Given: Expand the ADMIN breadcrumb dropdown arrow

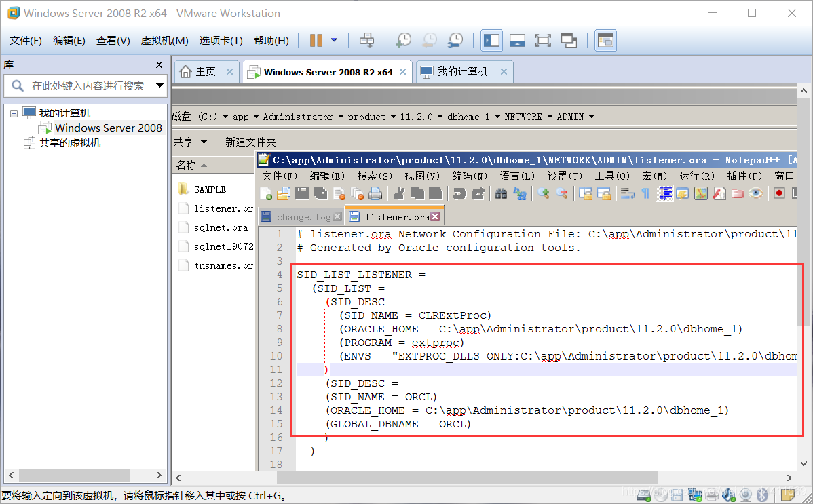Looking at the screenshot, I should 591,117.
